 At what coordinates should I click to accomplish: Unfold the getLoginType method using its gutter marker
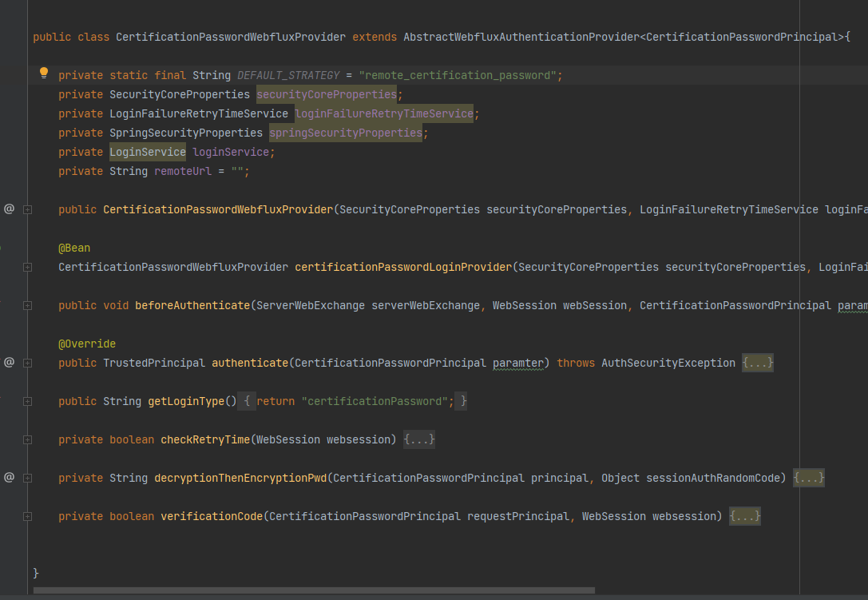[x=27, y=402]
